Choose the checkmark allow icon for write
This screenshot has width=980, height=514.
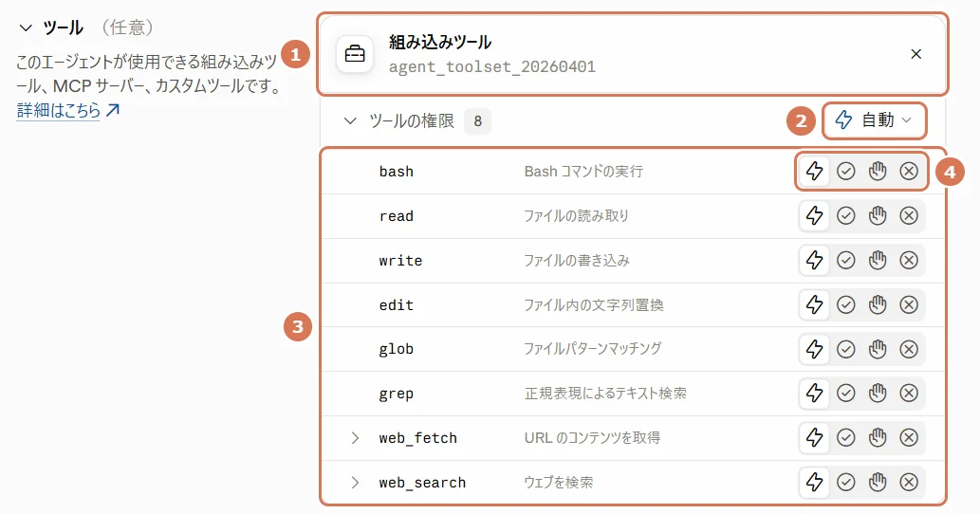[845, 260]
